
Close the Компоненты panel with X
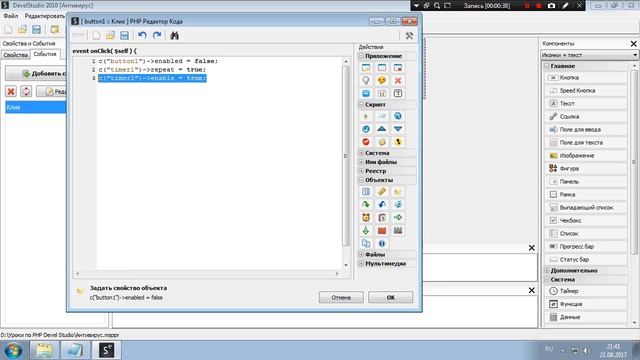click(633, 43)
